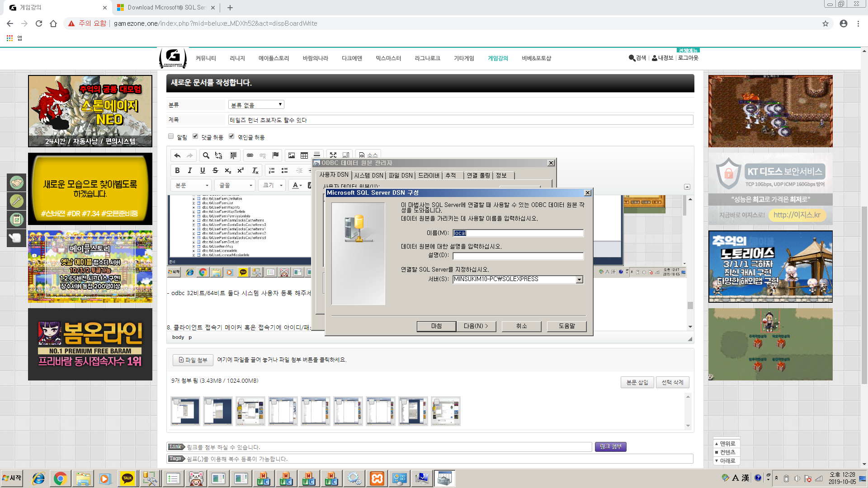The image size is (868, 488).
Task: Toggle Bold formatting
Action: [x=177, y=170]
